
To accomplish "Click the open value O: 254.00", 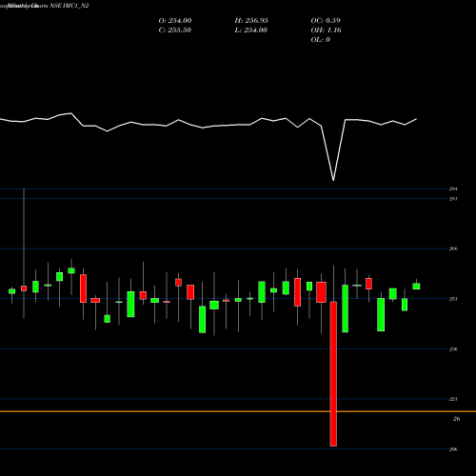I will (175, 21).
